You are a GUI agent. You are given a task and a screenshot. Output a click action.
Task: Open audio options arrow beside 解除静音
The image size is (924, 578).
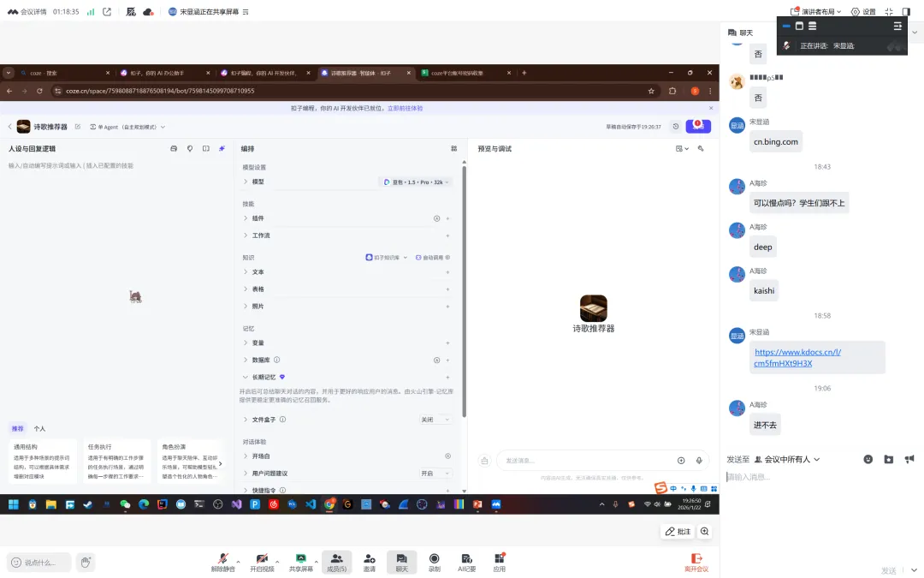[x=238, y=561]
